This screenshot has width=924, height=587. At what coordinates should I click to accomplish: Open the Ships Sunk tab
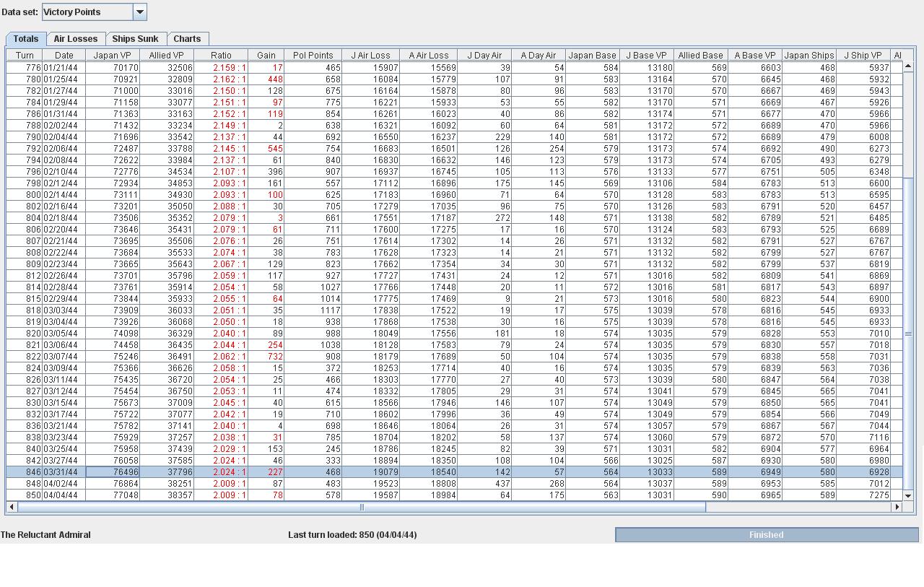(x=135, y=39)
